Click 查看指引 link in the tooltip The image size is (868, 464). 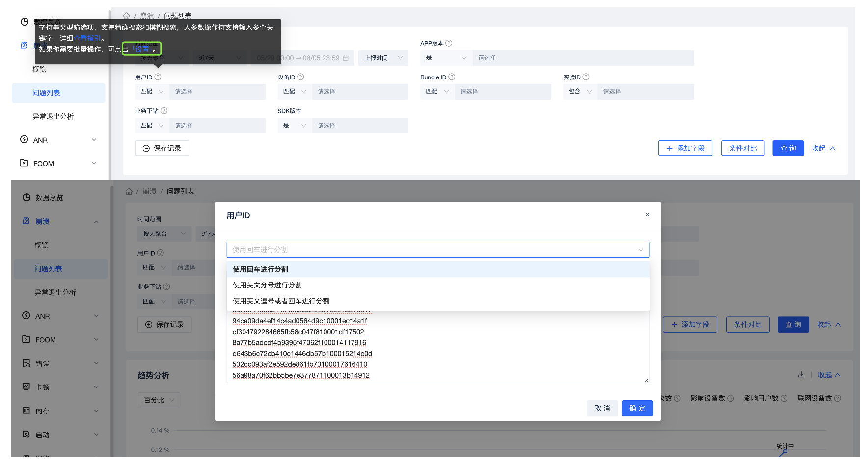tap(87, 38)
